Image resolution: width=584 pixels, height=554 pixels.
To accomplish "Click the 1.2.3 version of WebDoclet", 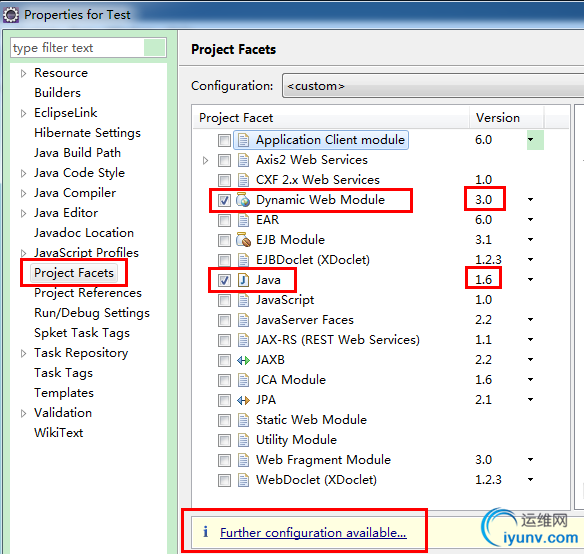I will click(x=488, y=480).
